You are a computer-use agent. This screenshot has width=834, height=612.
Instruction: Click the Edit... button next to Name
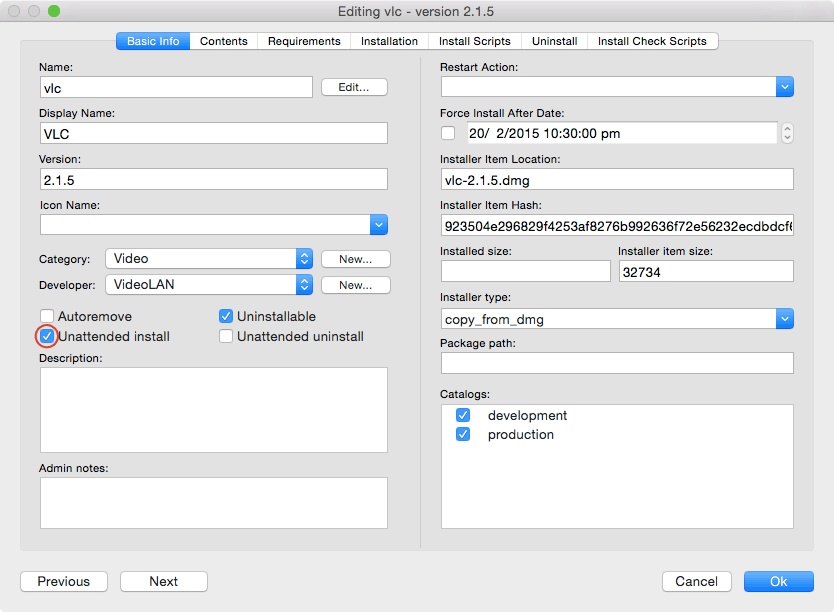354,87
